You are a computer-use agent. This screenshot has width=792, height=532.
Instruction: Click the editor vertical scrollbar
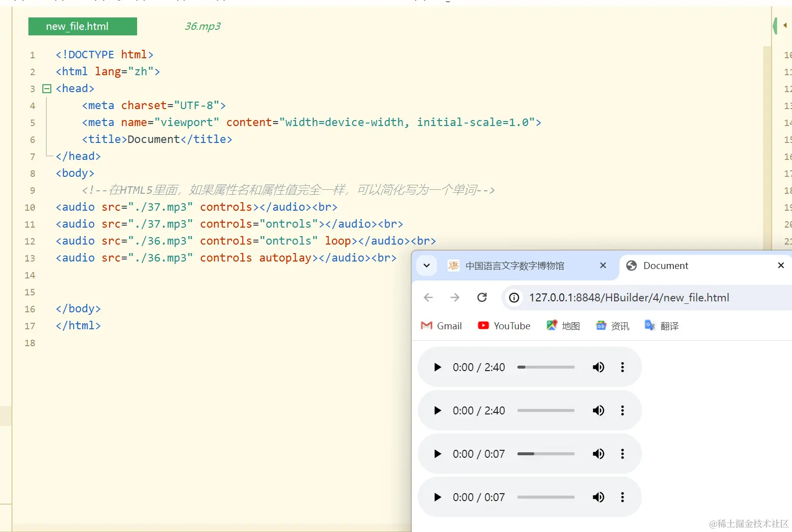[x=767, y=149]
